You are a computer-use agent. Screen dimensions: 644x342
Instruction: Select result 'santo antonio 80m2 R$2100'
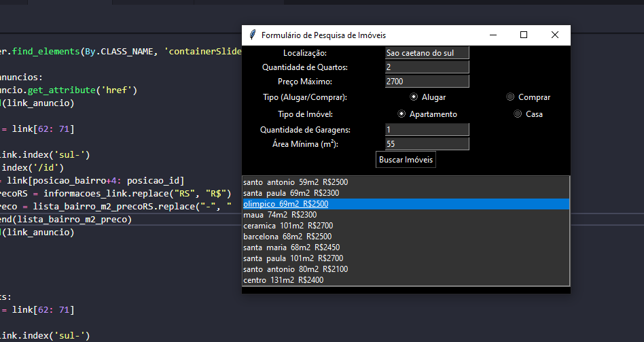(x=406, y=269)
